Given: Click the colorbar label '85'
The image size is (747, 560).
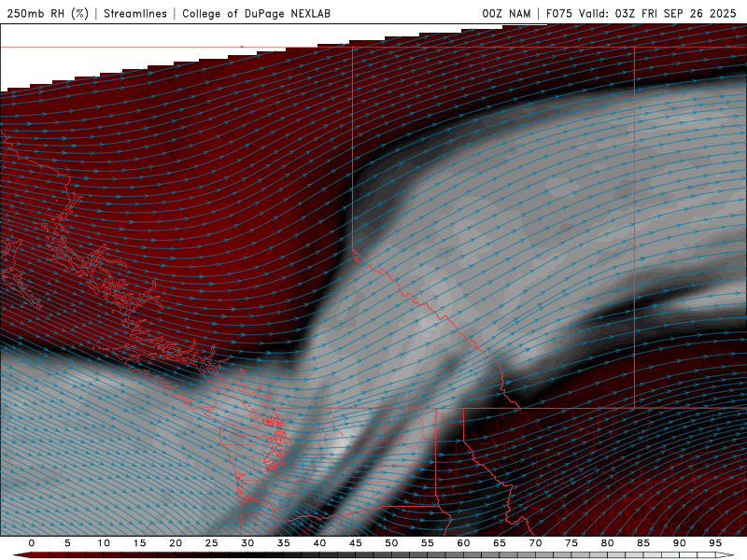Looking at the screenshot, I should 643,543.
